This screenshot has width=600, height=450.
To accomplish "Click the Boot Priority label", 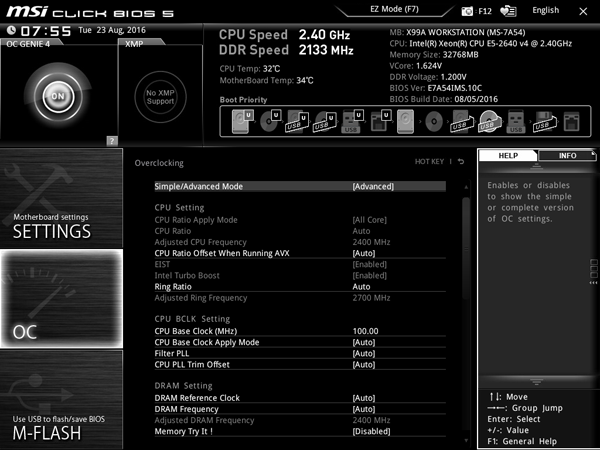I will (x=243, y=100).
